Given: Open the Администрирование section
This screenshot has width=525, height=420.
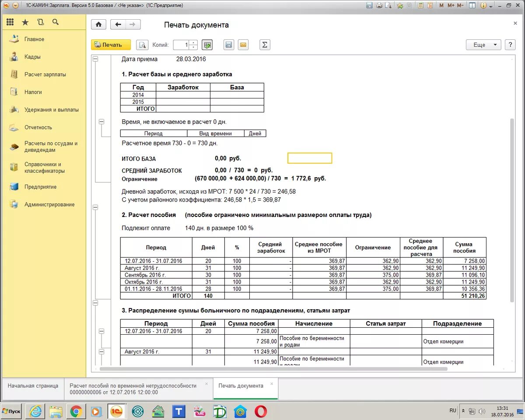Looking at the screenshot, I should coord(49,204).
